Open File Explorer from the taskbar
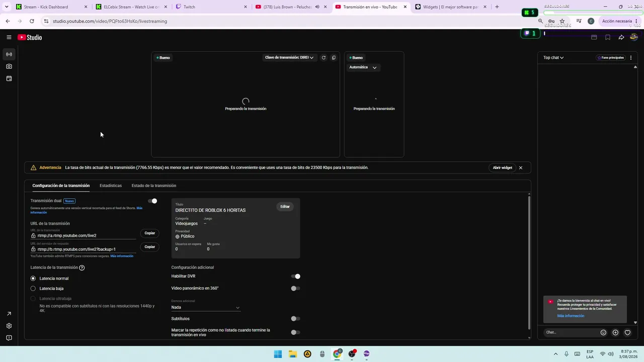This screenshot has width=644, height=362. coord(293,354)
